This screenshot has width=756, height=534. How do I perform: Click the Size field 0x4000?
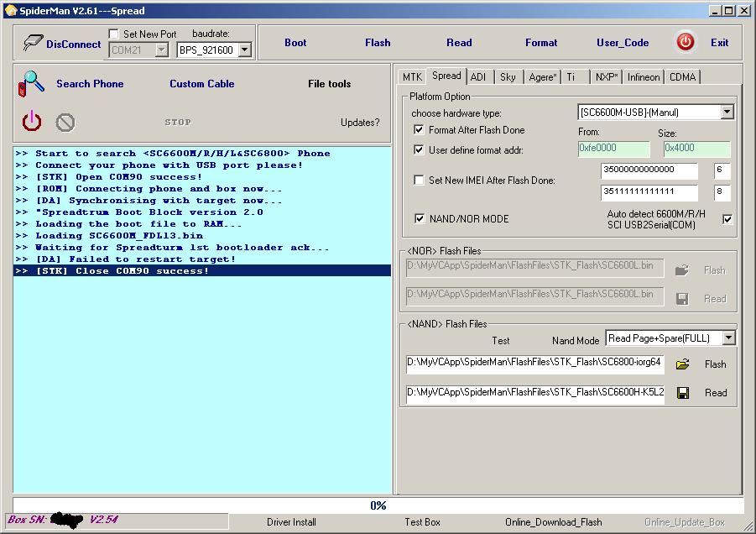click(x=696, y=149)
